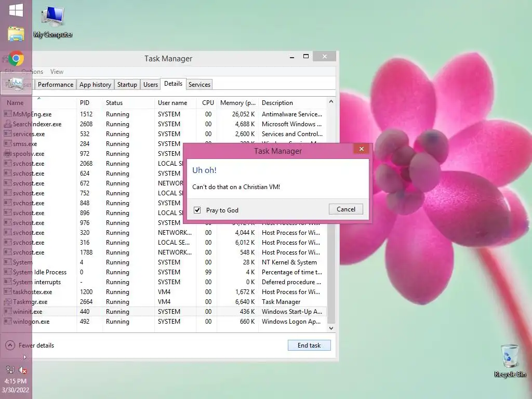Screen dimensions: 532x399
Task: Click the 4:15 PM clock in sidebar
Action: pyautogui.click(x=15, y=381)
